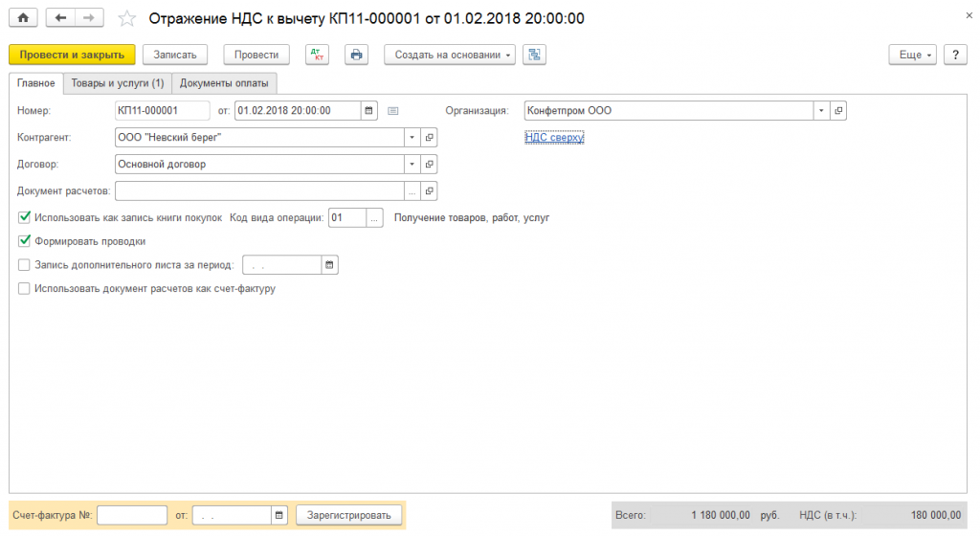The width and height of the screenshot is (980, 536).
Task: Enable Использовать документ расчетов как счет-фактуру
Action: click(25, 288)
